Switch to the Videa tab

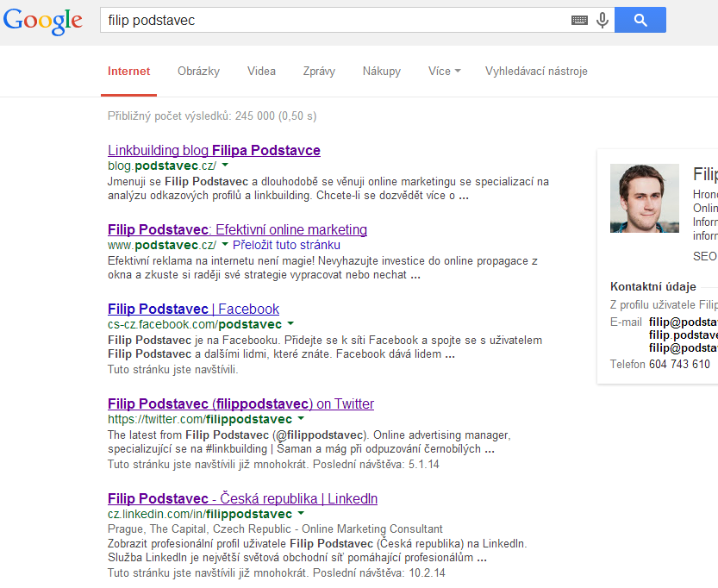261,71
